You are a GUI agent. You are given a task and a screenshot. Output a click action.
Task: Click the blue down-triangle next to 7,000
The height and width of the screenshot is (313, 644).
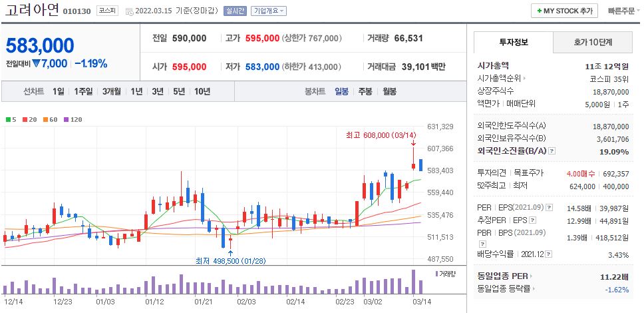(x=36, y=64)
